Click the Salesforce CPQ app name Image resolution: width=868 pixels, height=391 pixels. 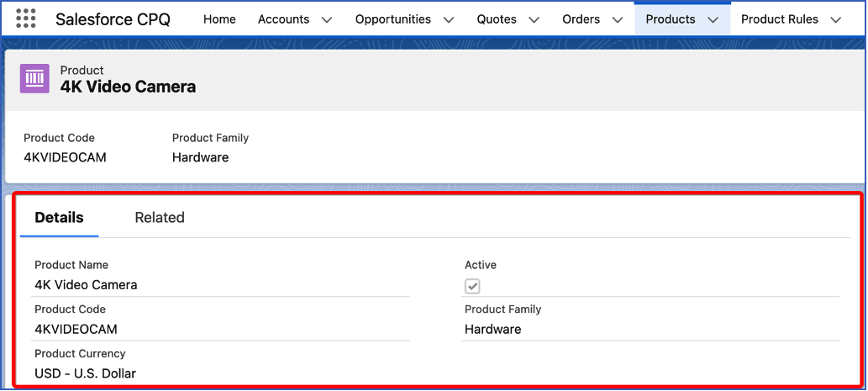tap(113, 19)
